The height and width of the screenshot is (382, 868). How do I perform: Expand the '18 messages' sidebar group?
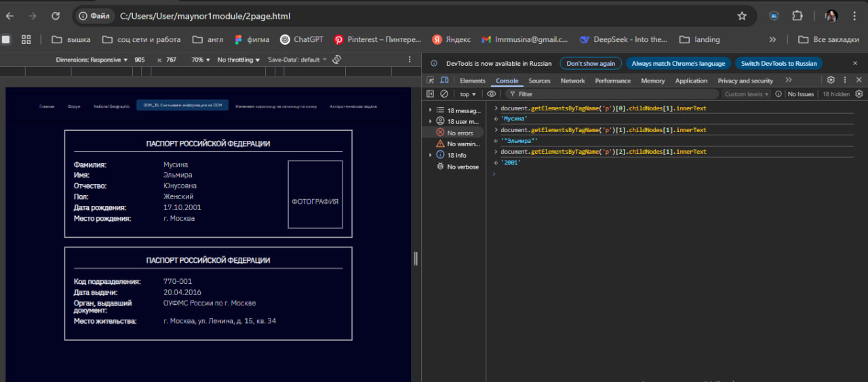point(430,110)
